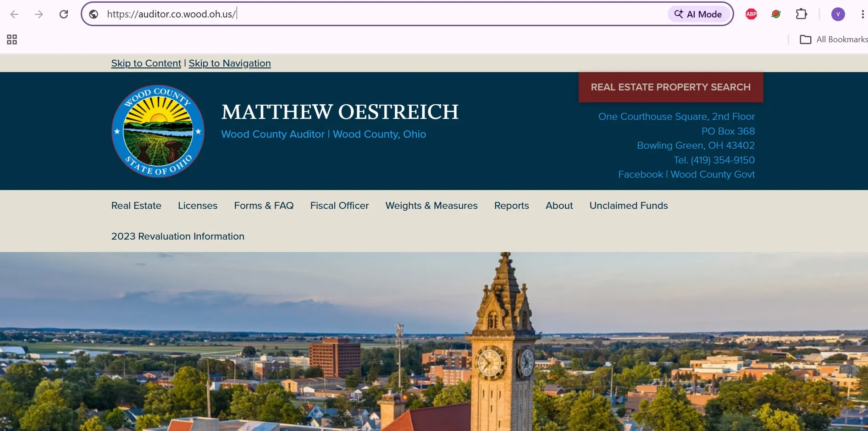The width and height of the screenshot is (868, 431).
Task: Open the profile avatar V
Action: pos(838,14)
